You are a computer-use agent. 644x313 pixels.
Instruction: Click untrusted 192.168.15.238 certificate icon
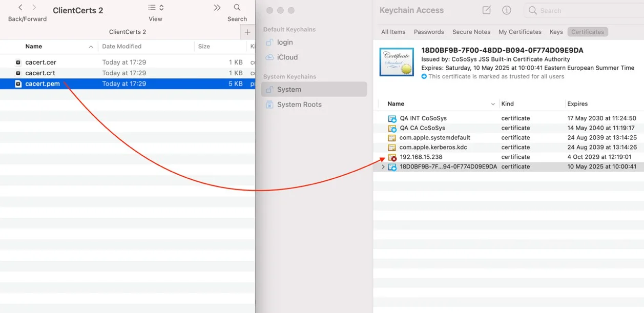click(392, 157)
